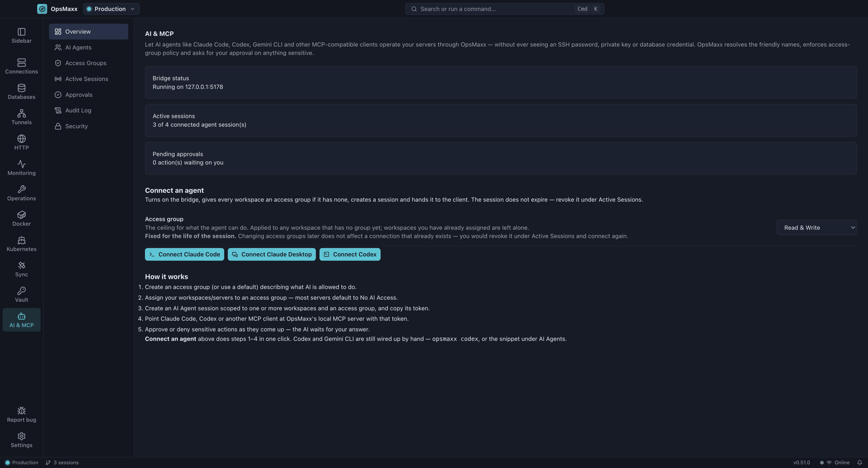
Task: Click the Connect Codex button
Action: 350,255
